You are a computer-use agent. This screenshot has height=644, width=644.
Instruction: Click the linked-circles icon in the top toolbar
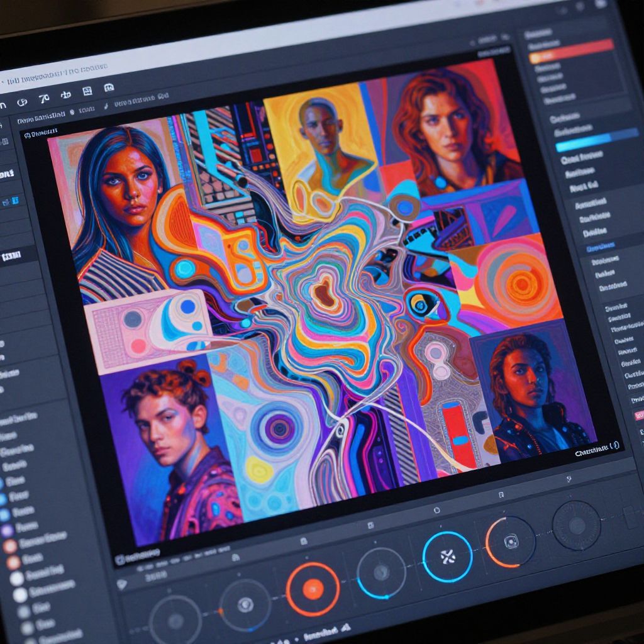pos(22,103)
